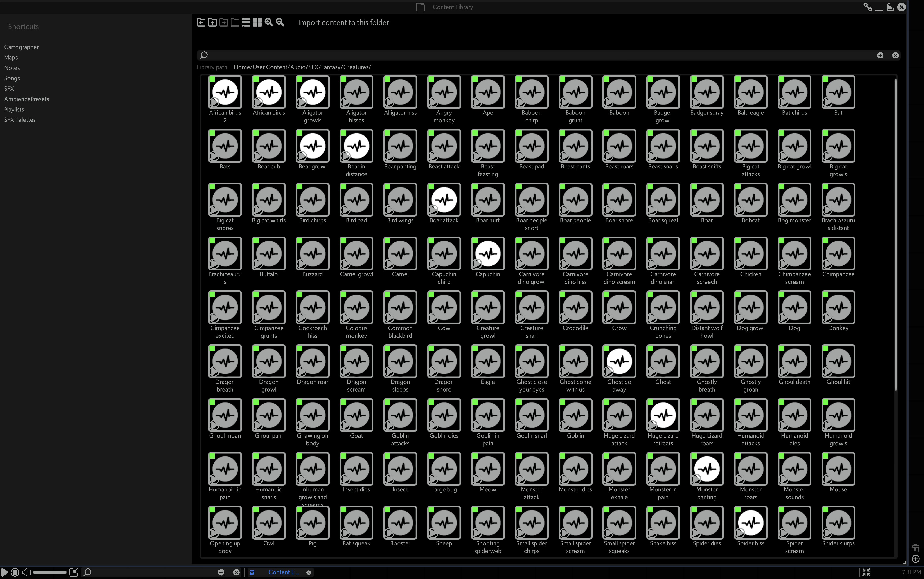
Task: Adjust the master volume slider
Action: click(x=50, y=572)
